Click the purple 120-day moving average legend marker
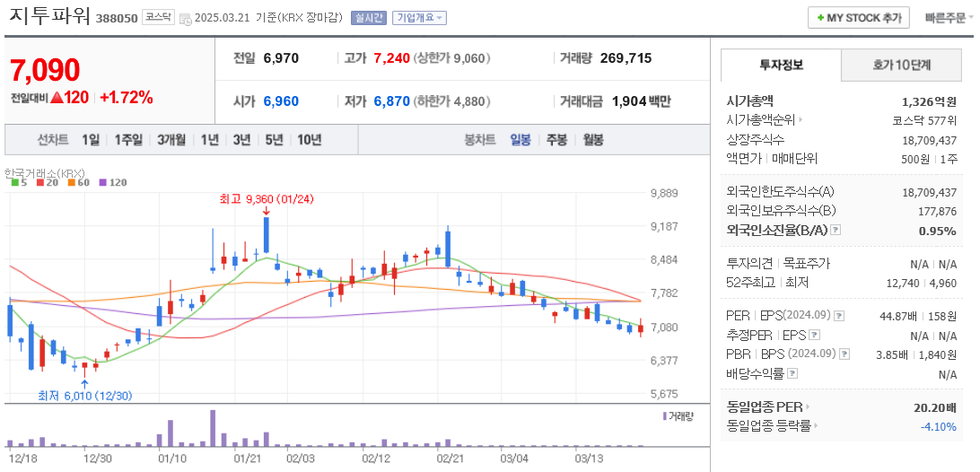 (102, 182)
